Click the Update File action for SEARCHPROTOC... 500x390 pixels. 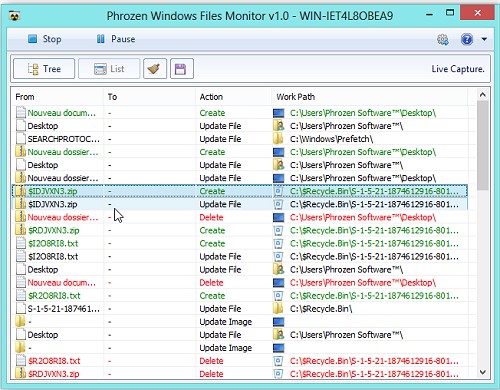click(220, 139)
